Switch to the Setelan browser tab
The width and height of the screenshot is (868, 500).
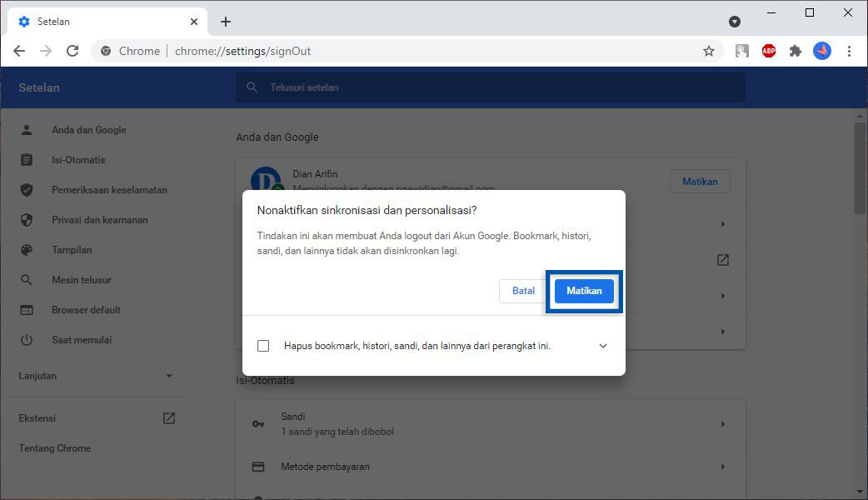(54, 21)
